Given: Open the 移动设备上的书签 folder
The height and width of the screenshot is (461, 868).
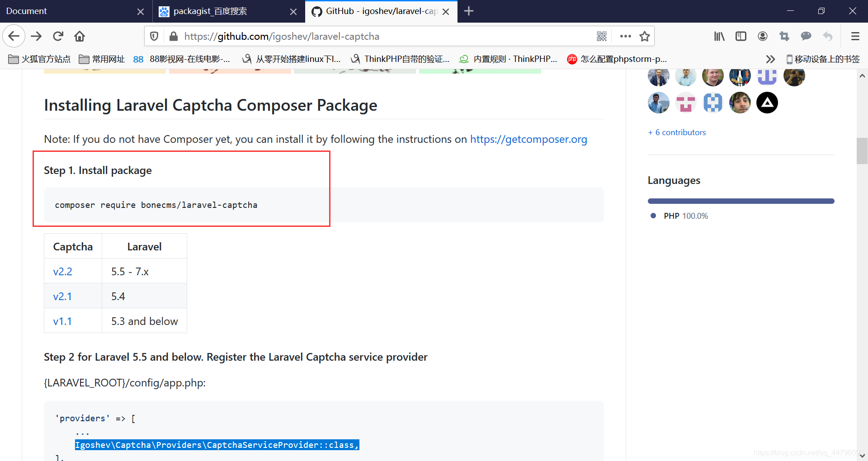Looking at the screenshot, I should coord(823,59).
